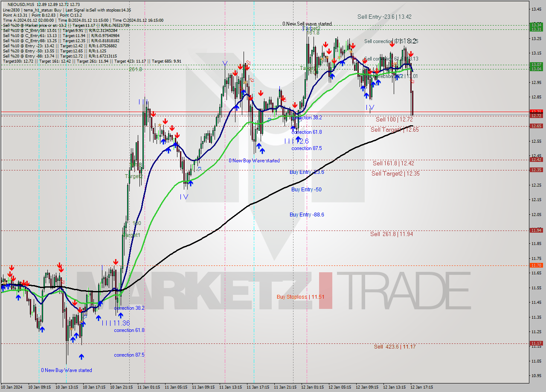Click the 'I I I 12.6' wave label

[296, 141]
